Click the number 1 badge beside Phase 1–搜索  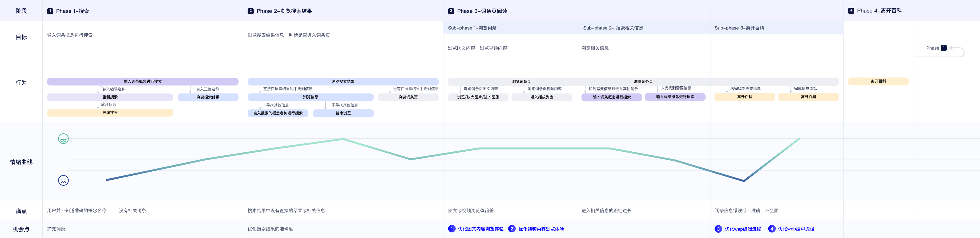pyautogui.click(x=50, y=11)
